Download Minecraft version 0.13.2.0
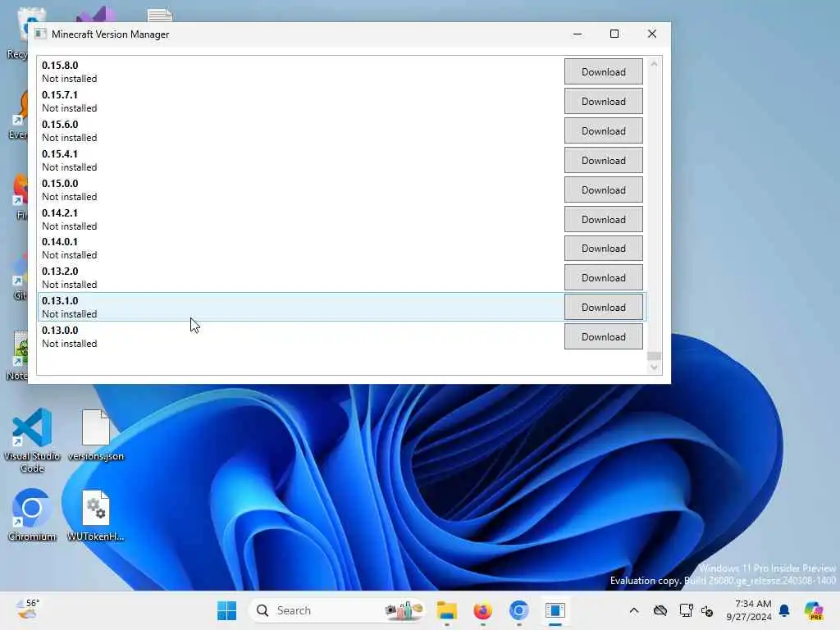Image resolution: width=840 pixels, height=630 pixels. [603, 277]
